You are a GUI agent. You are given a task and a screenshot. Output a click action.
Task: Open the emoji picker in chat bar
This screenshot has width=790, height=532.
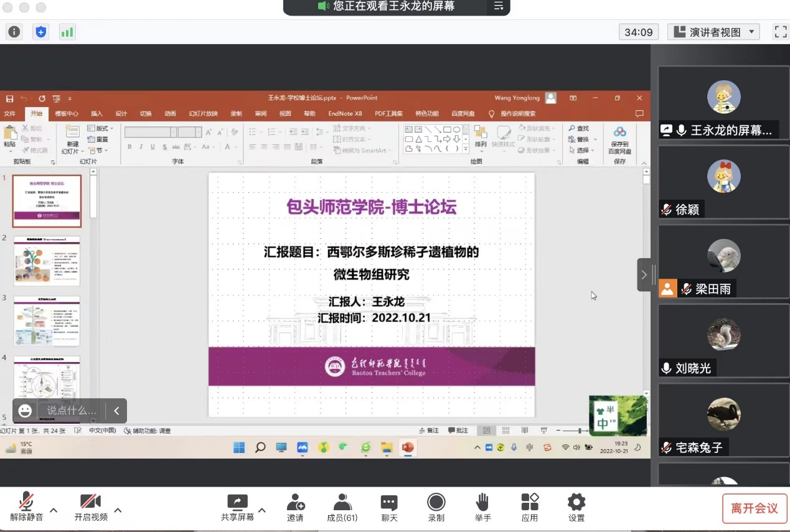(x=25, y=411)
